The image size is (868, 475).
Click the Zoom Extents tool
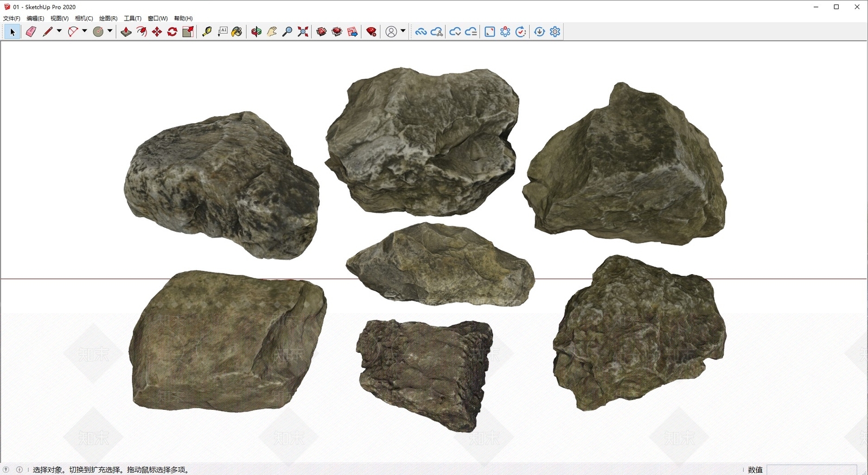[x=303, y=32]
